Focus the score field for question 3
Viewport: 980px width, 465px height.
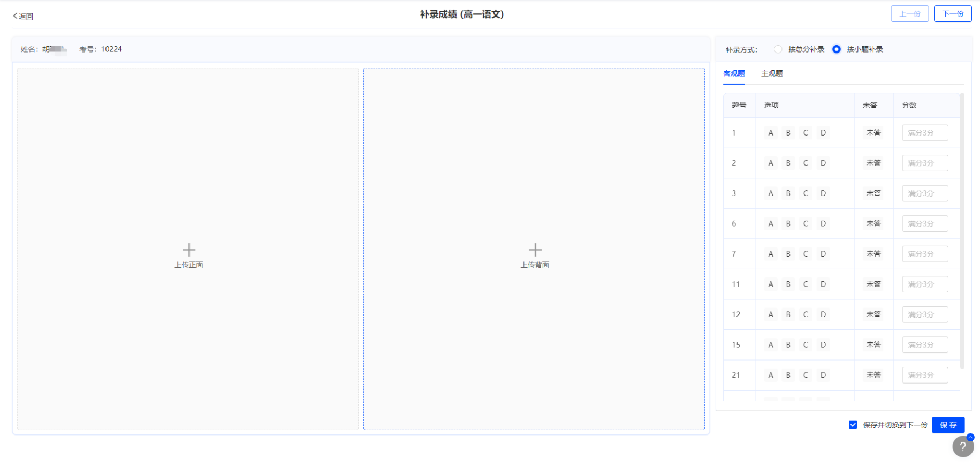(925, 193)
